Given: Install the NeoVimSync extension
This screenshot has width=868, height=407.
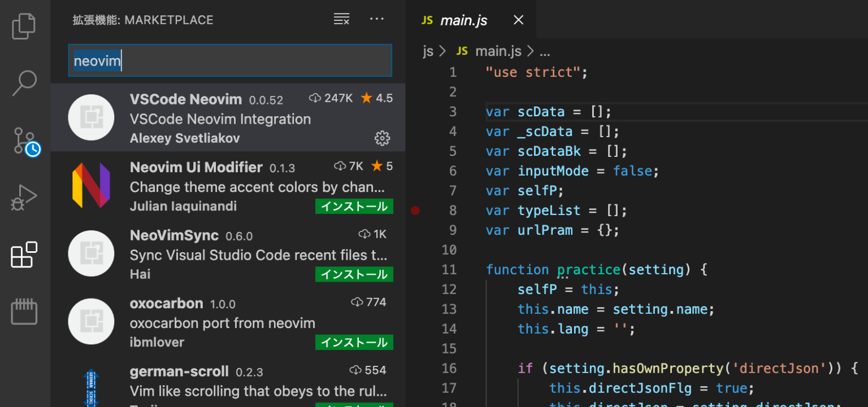Looking at the screenshot, I should click(x=354, y=274).
